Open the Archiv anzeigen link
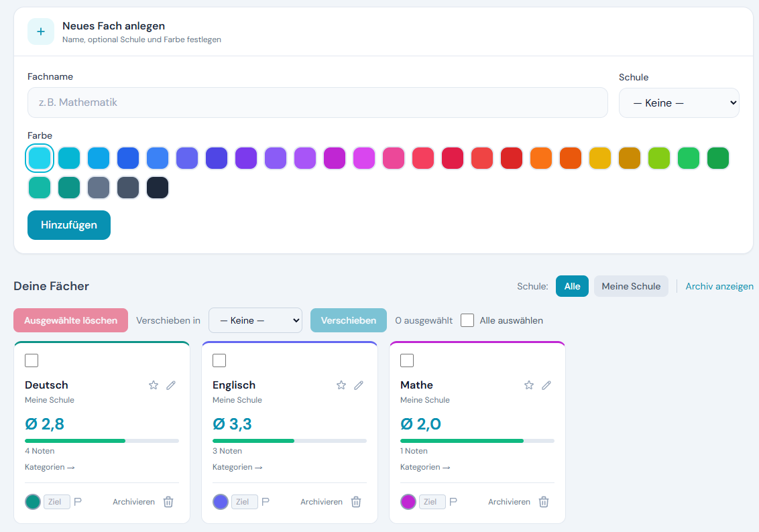Screen dimensions: 759x532 tap(719, 286)
